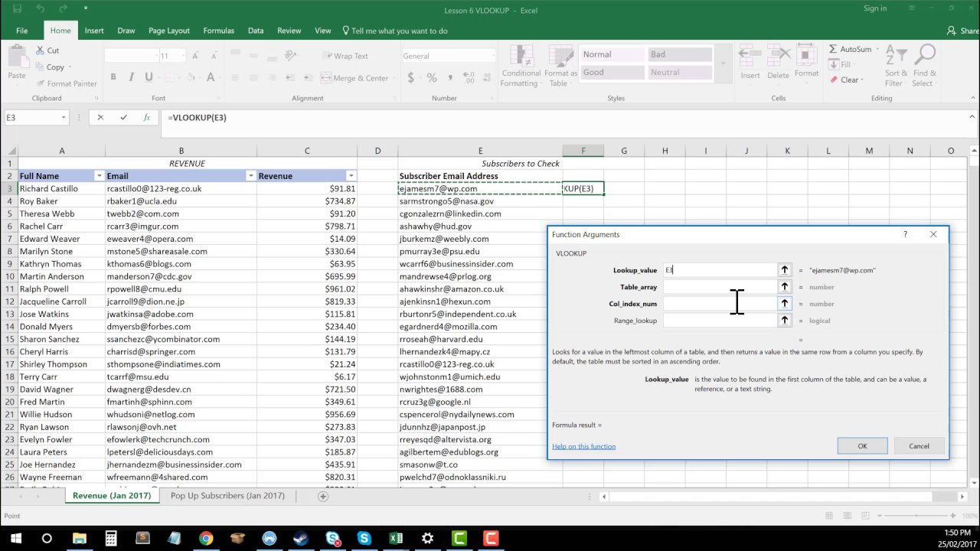Open the Email column filter dropdown

coord(250,176)
